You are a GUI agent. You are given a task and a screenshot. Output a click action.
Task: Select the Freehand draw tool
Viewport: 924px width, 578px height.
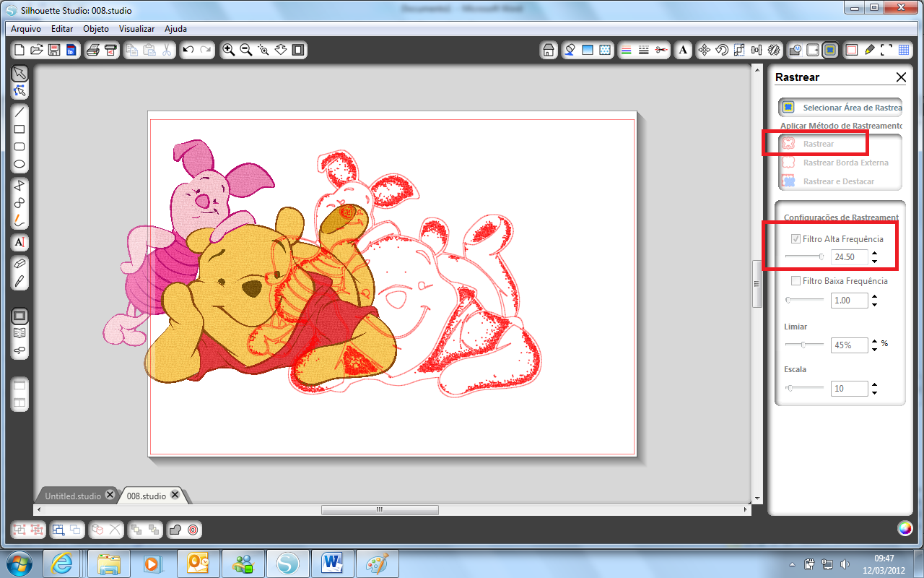(19, 220)
